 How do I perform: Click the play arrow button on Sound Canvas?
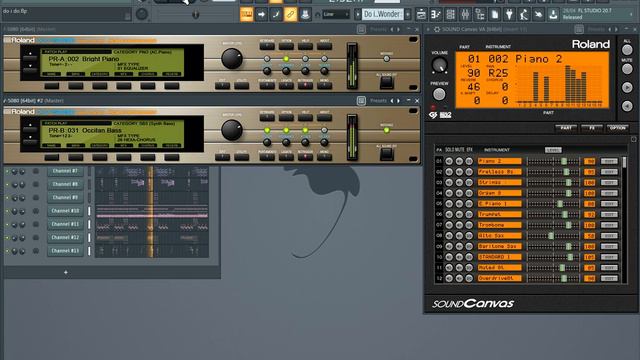click(x=627, y=87)
